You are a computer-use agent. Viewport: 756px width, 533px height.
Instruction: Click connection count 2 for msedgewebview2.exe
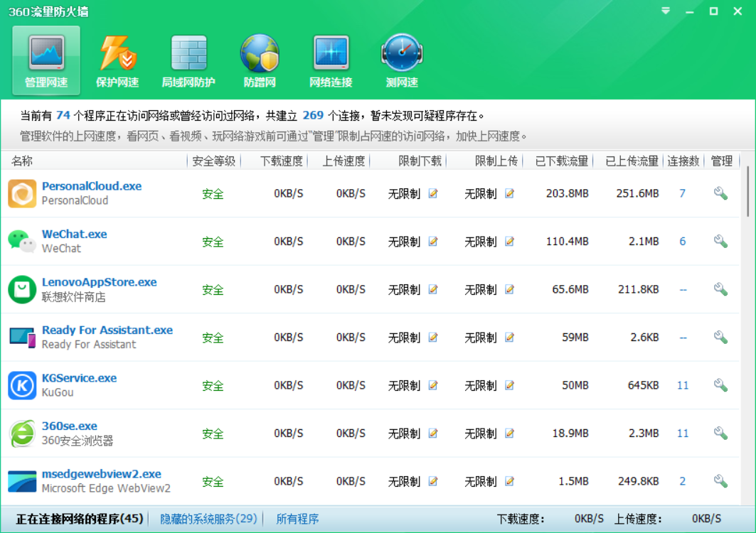pos(682,481)
